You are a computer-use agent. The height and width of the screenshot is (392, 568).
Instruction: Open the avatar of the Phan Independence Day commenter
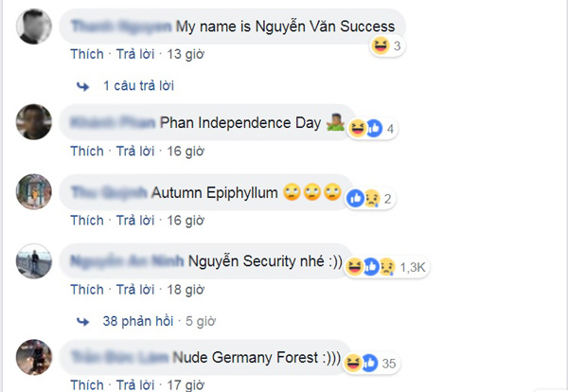[x=34, y=122]
